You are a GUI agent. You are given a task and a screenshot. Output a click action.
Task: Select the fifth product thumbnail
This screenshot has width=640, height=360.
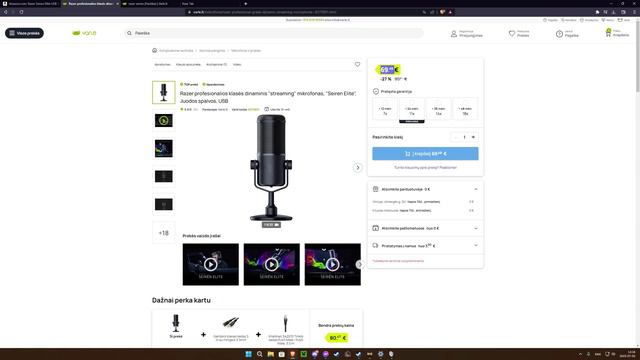pyautogui.click(x=164, y=204)
